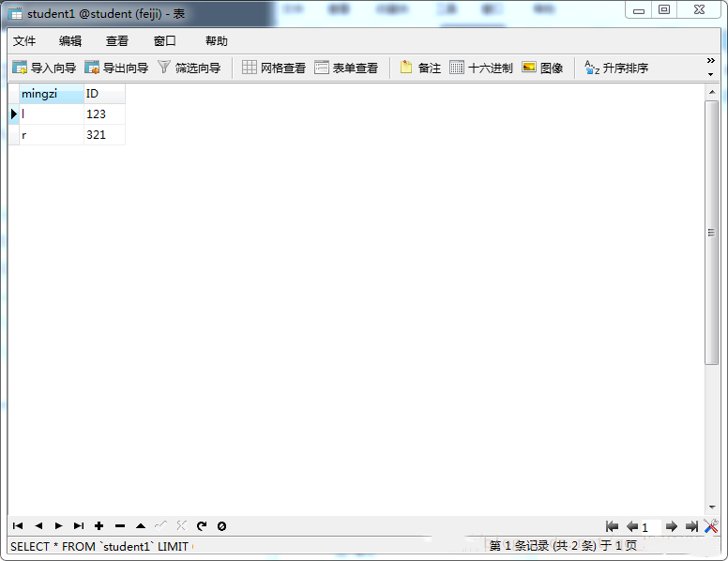Sort ascending with 升序排序

(616, 68)
